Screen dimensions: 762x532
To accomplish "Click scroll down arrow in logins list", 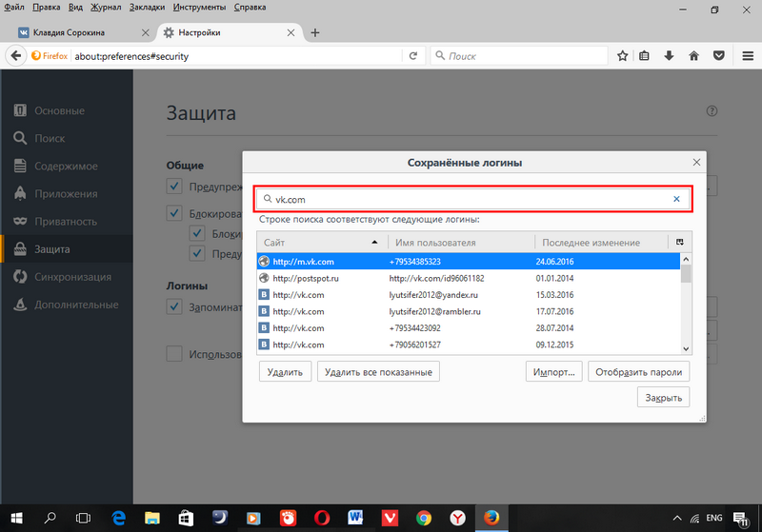I will (x=686, y=348).
